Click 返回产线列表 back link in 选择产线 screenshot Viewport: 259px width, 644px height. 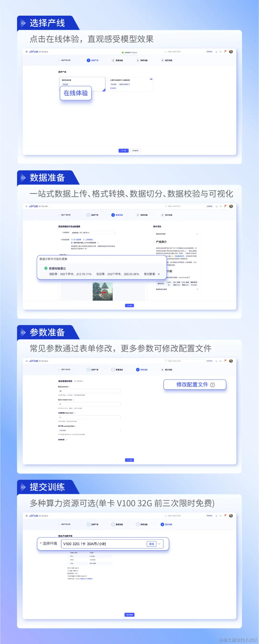(x=65, y=61)
